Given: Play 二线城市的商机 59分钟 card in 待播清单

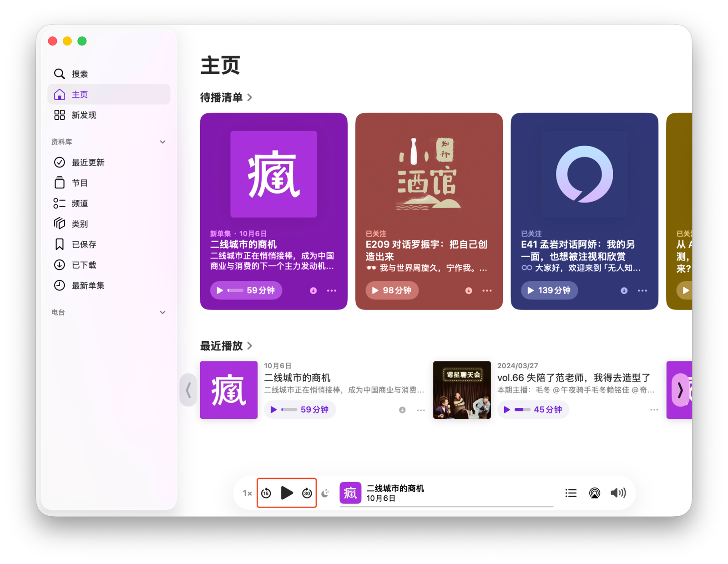Looking at the screenshot, I should tap(246, 290).
